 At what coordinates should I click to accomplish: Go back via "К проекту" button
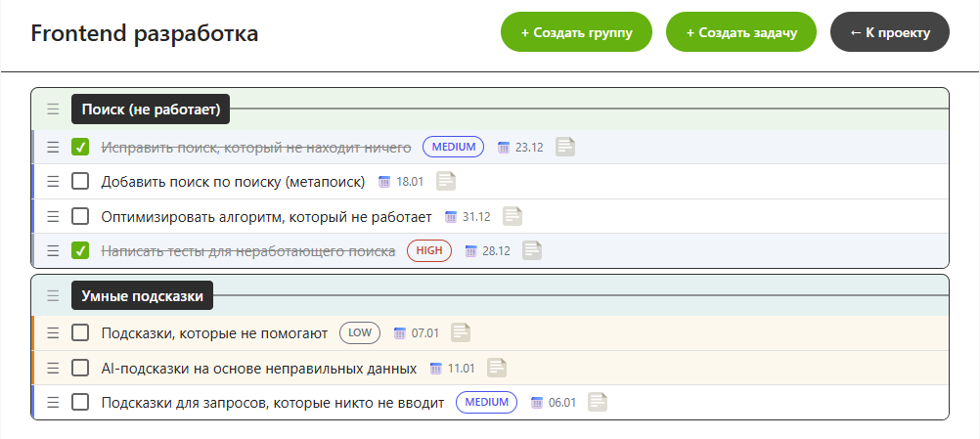point(890,32)
